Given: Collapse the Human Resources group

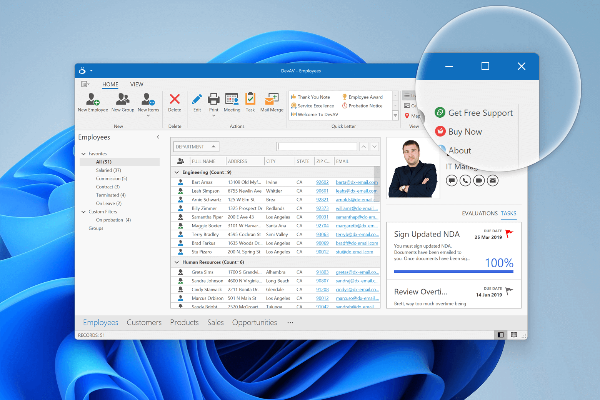Looking at the screenshot, I should click(x=177, y=262).
